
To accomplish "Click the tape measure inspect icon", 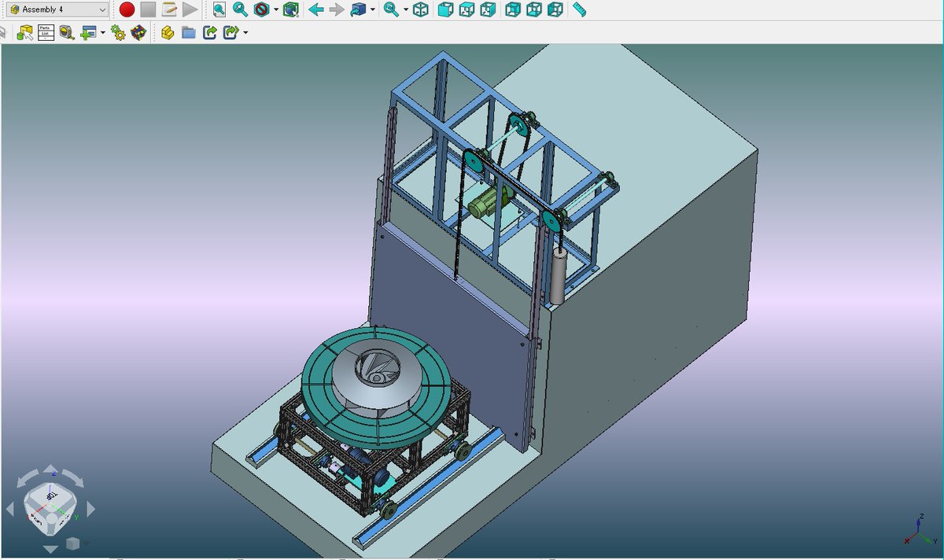I will pyautogui.click(x=67, y=32).
